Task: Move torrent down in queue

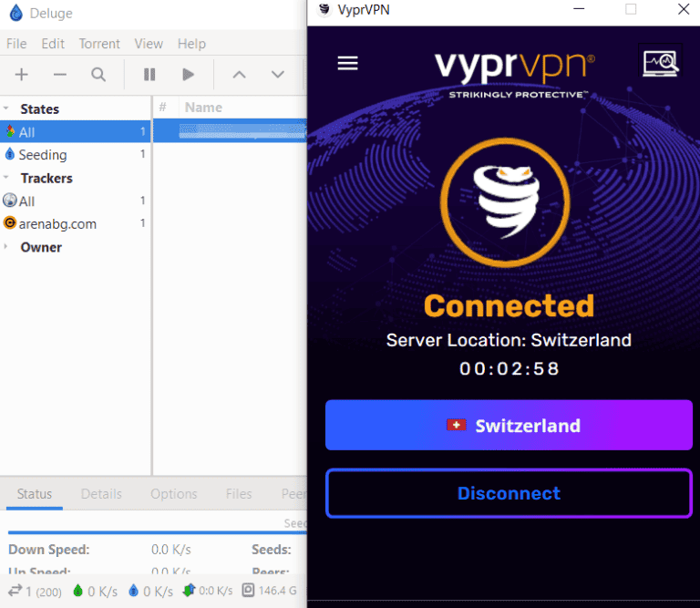Action: tap(278, 75)
